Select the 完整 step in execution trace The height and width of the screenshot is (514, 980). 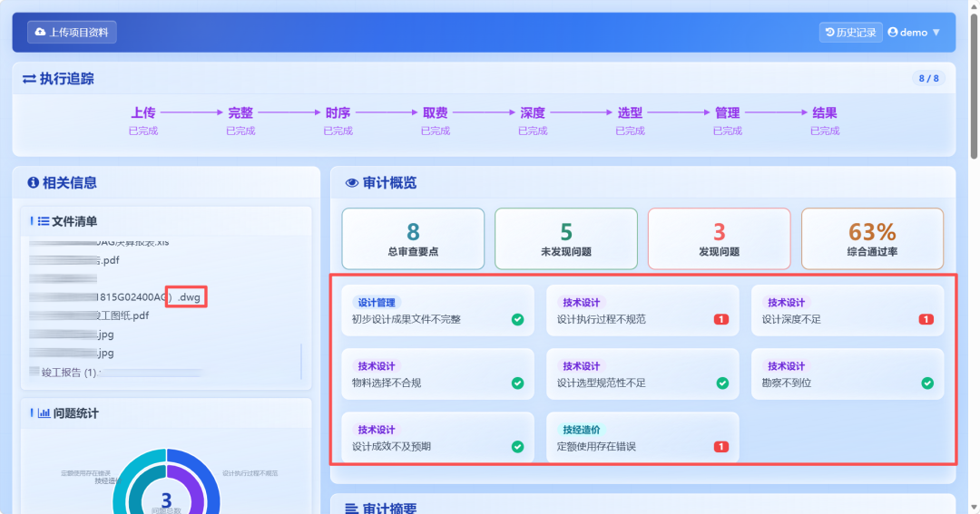click(240, 119)
